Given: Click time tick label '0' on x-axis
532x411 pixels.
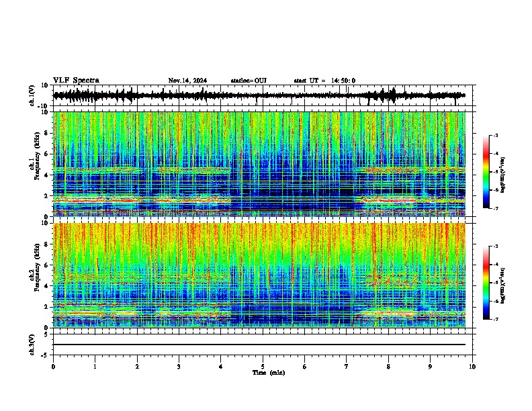Looking at the screenshot, I should [53, 367].
